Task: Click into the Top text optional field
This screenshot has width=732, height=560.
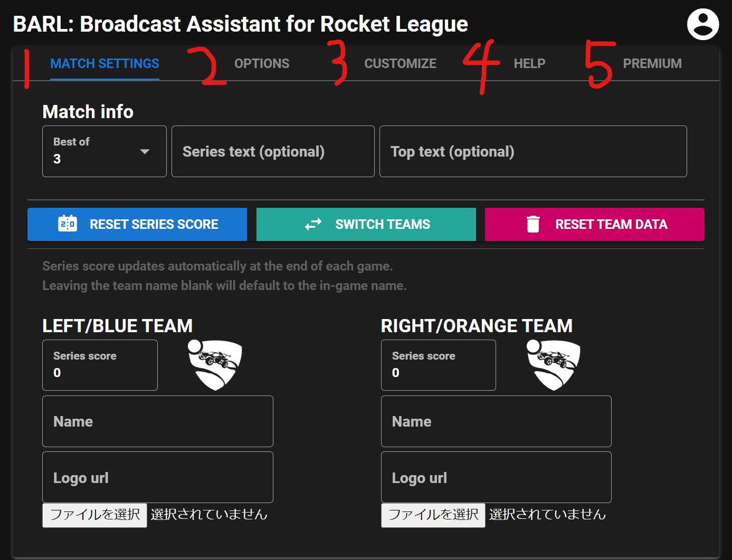Action: (x=533, y=151)
